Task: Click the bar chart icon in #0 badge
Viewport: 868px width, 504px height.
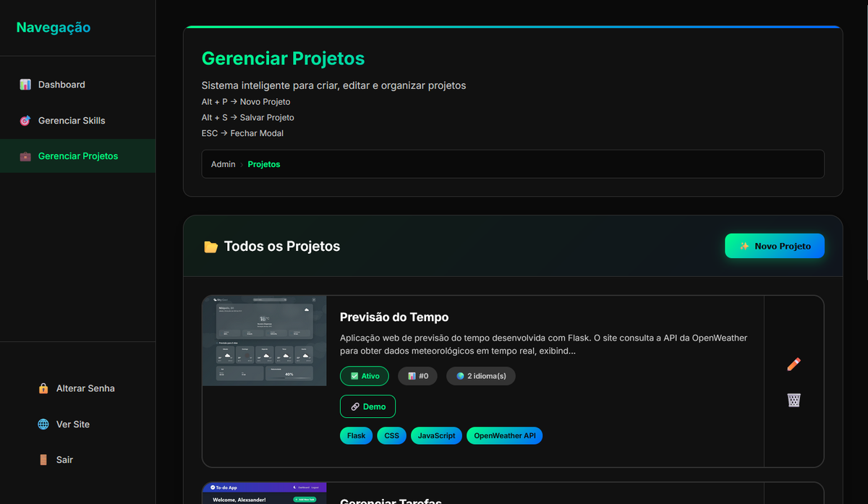Action: pyautogui.click(x=412, y=376)
